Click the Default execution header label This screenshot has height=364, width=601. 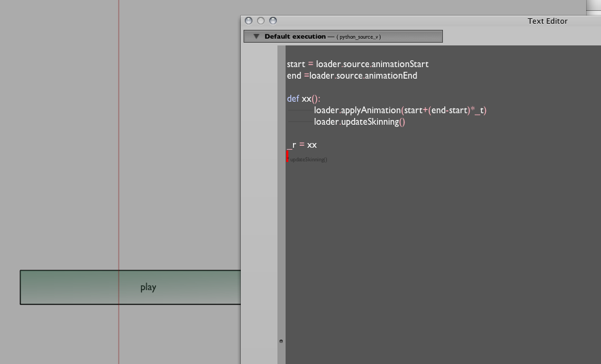click(294, 37)
